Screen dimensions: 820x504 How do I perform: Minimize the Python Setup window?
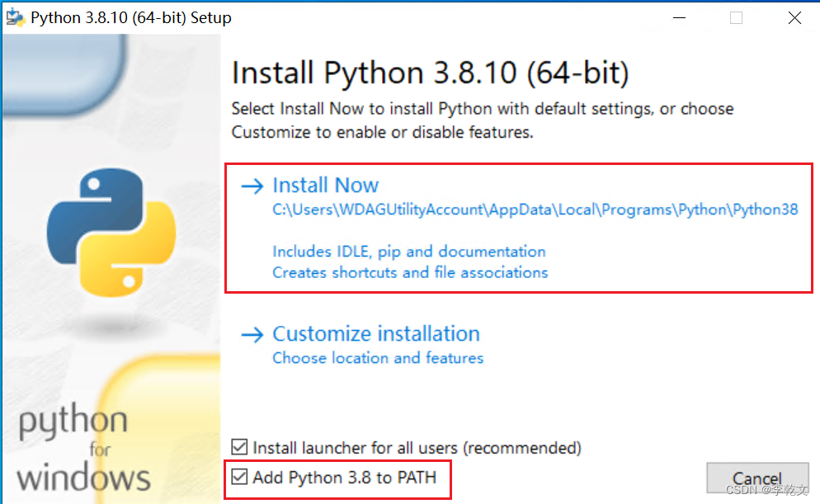coord(679,18)
